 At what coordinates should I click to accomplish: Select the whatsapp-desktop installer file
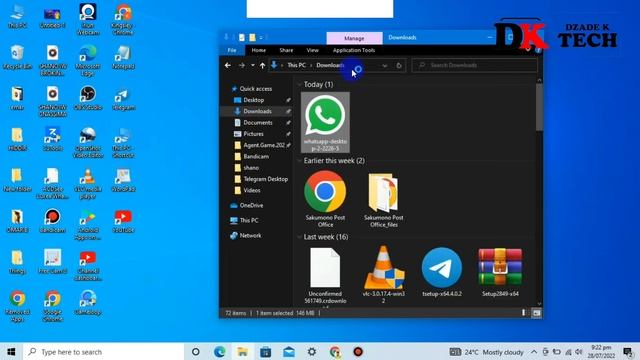tap(325, 122)
